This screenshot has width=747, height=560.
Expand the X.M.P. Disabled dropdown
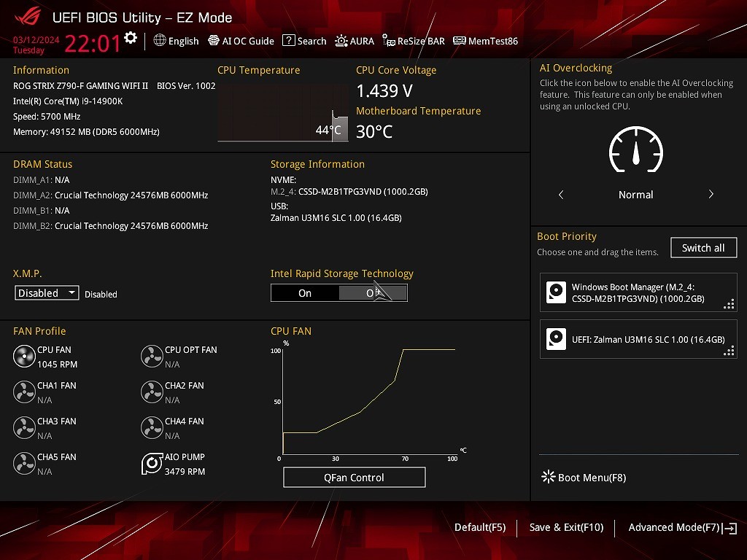click(x=47, y=293)
